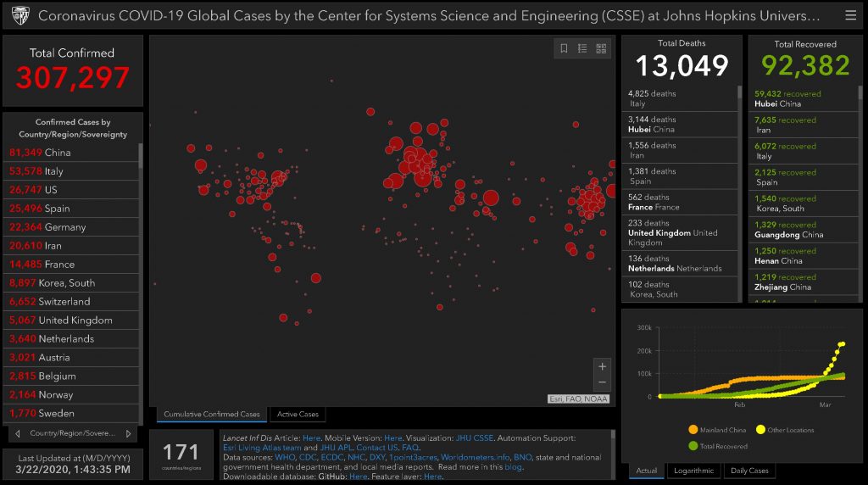Open the Esri Living Atlas team link
This screenshot has height=485, width=868.
click(x=262, y=448)
